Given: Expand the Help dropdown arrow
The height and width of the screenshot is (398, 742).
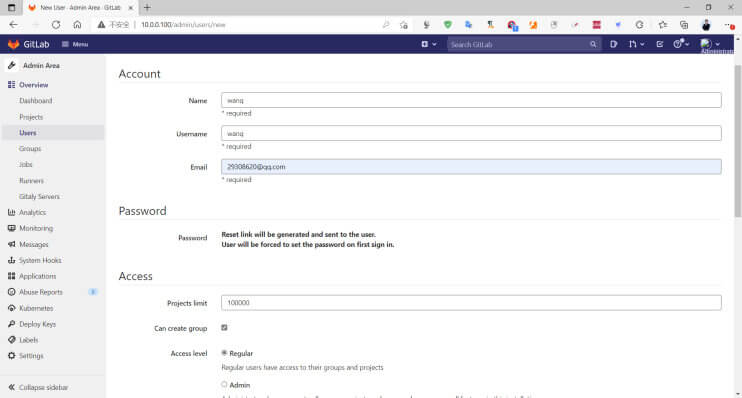Looking at the screenshot, I should pos(687,44).
